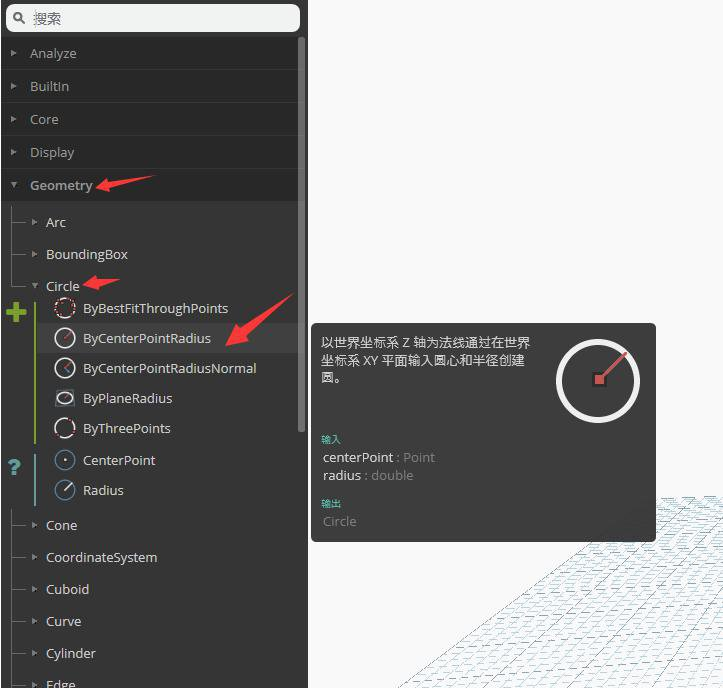Click the ByThreePoints node icon
The width and height of the screenshot is (723, 688).
point(65,428)
